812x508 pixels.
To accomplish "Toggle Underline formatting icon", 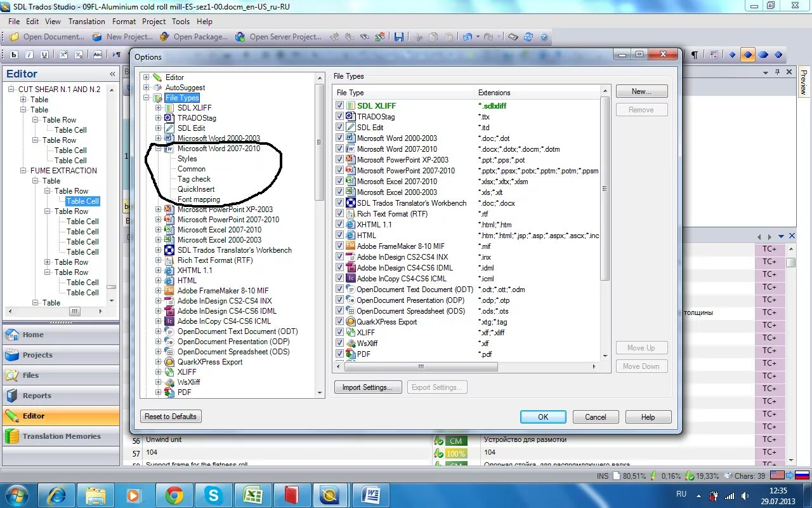I will pos(44,55).
